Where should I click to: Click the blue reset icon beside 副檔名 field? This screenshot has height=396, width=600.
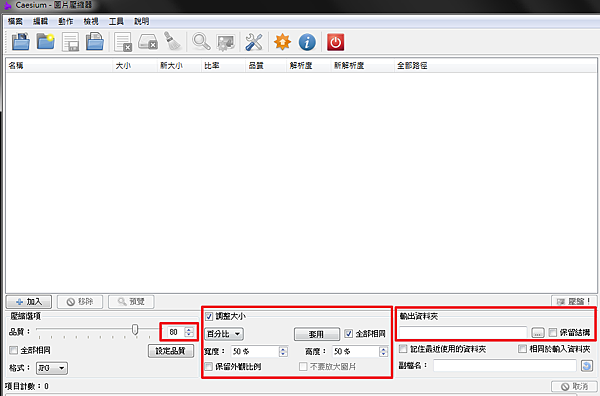pyautogui.click(x=587, y=365)
